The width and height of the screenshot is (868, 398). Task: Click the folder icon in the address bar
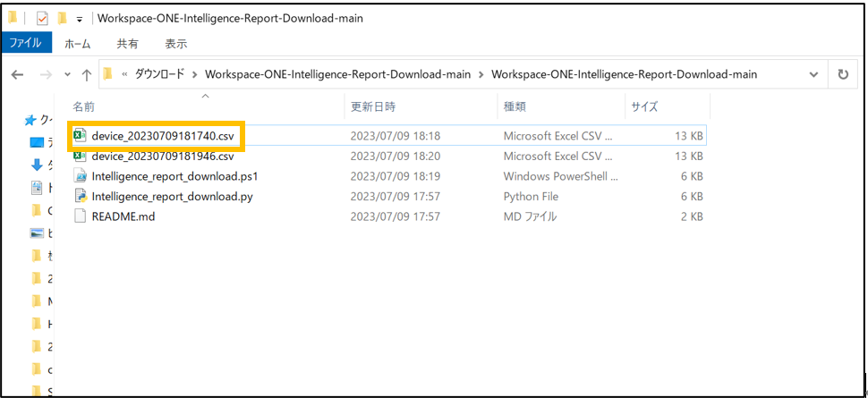[x=108, y=73]
